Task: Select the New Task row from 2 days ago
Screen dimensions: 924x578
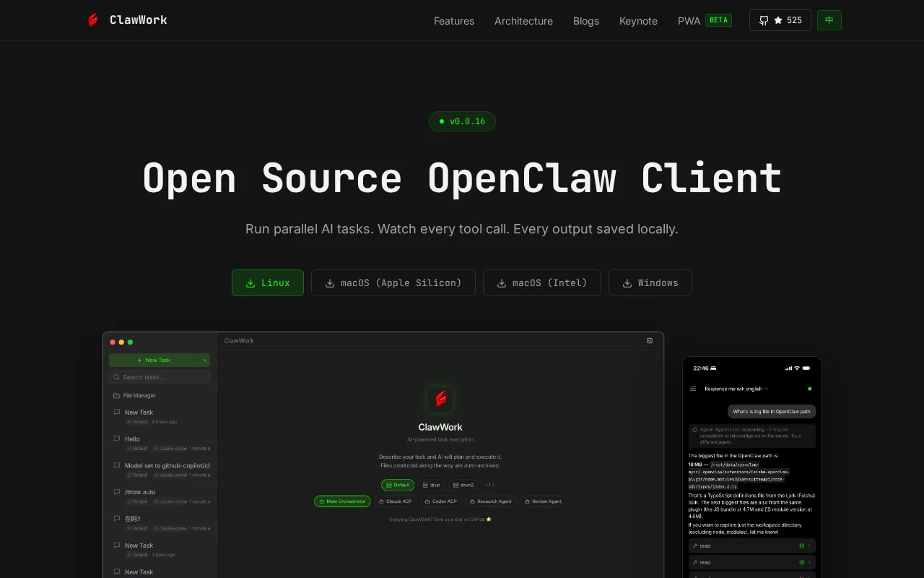Action: [160, 550]
